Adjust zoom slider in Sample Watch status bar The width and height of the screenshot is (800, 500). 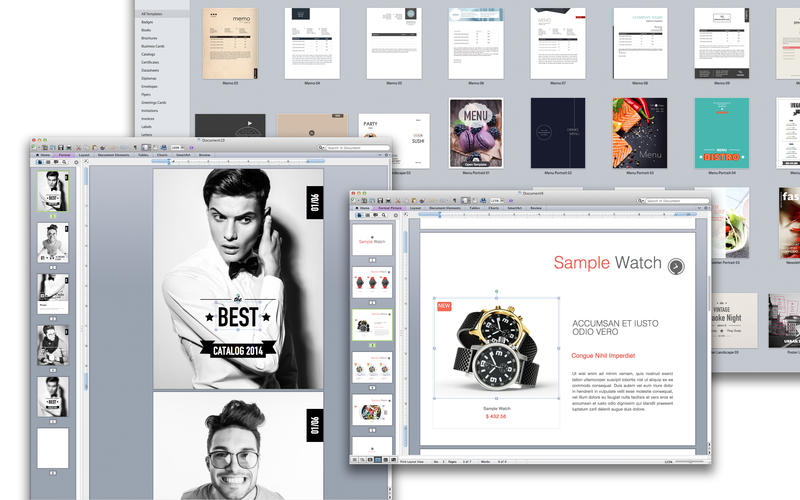point(689,461)
